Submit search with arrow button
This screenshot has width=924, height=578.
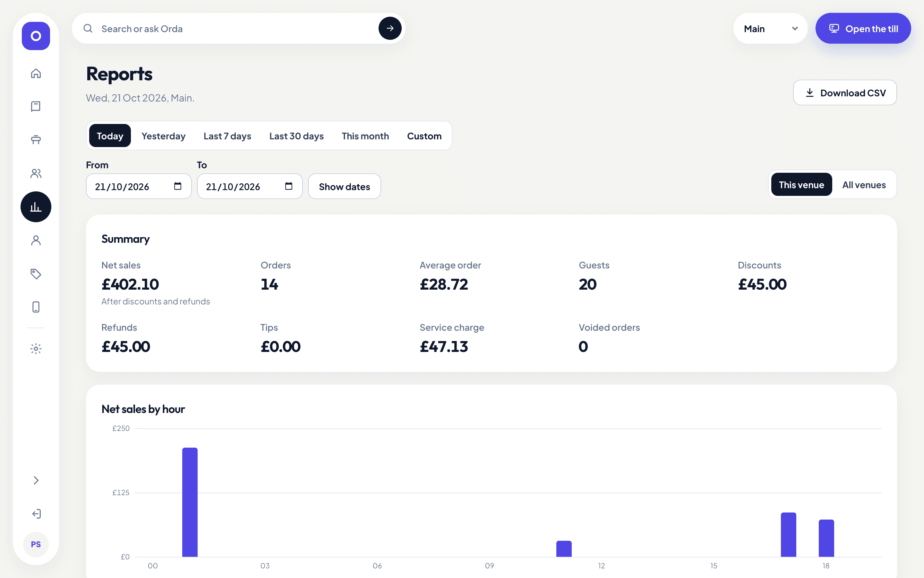(x=390, y=28)
